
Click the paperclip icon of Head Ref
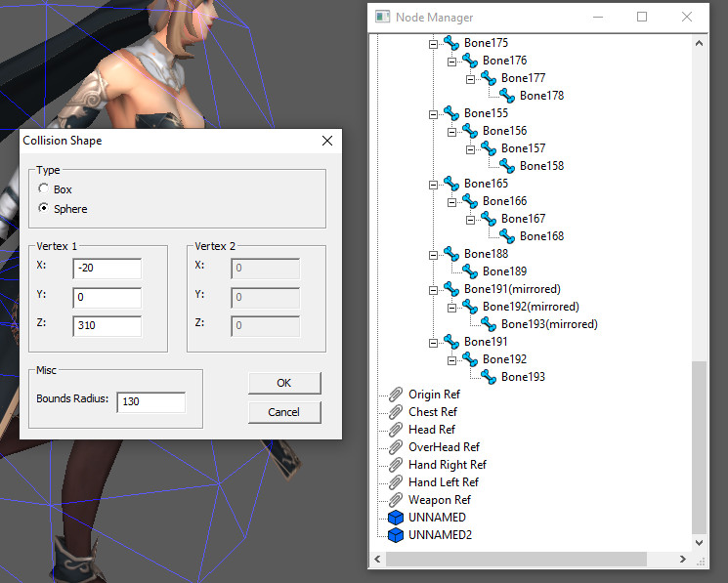(396, 430)
